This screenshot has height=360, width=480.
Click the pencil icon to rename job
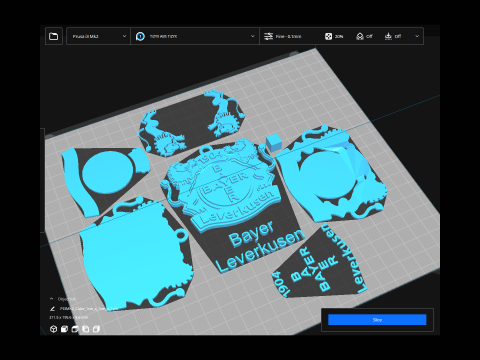coord(52,309)
